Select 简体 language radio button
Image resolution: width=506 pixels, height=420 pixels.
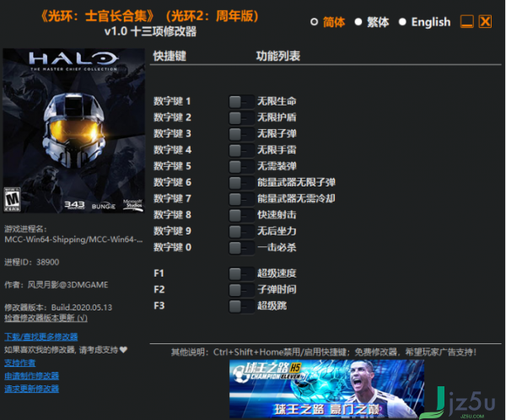click(x=314, y=22)
